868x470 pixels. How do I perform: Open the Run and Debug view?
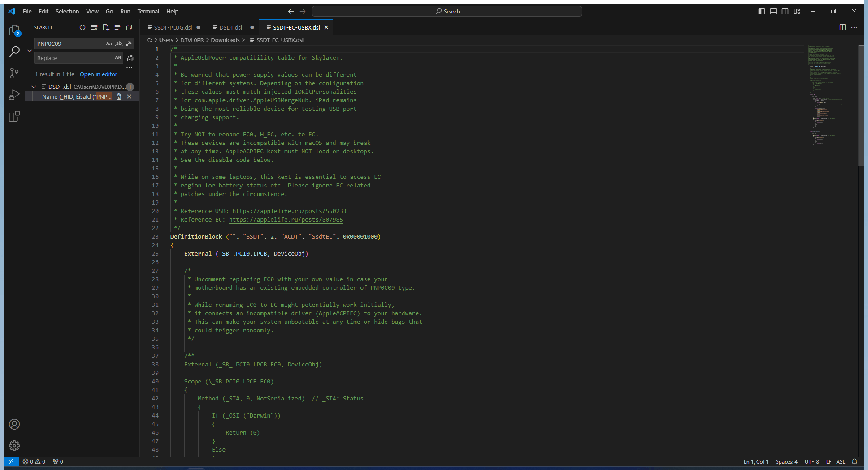click(x=14, y=95)
